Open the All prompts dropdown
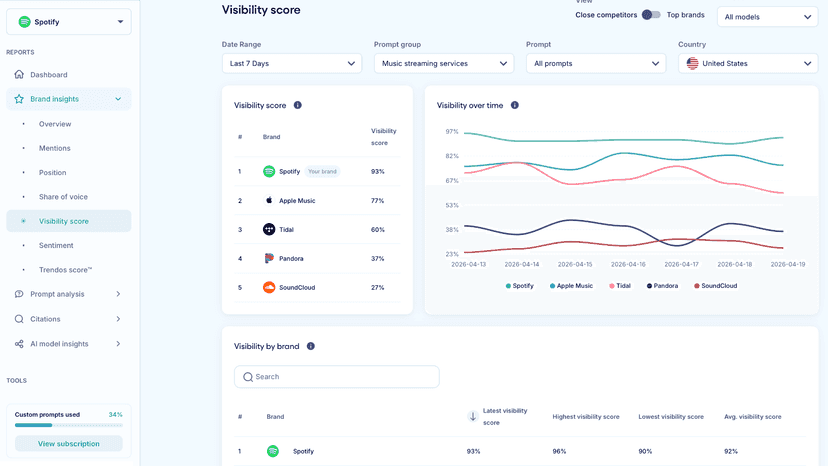This screenshot has height=466, width=828. click(596, 63)
